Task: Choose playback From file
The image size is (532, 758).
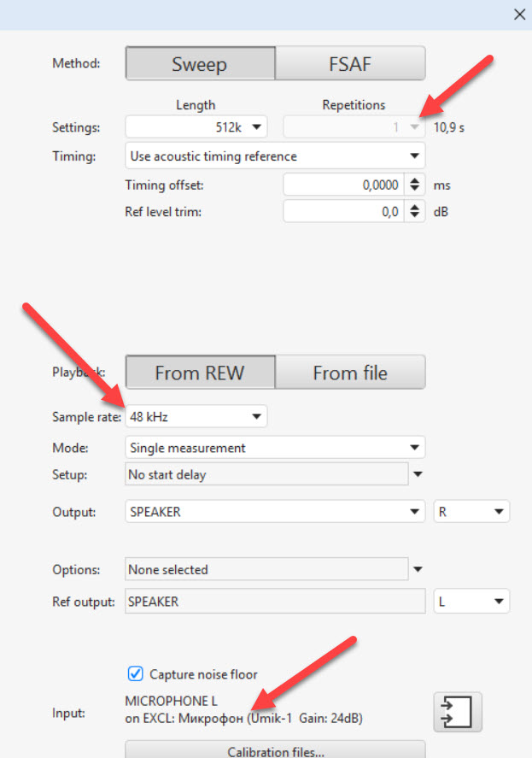Action: (350, 373)
